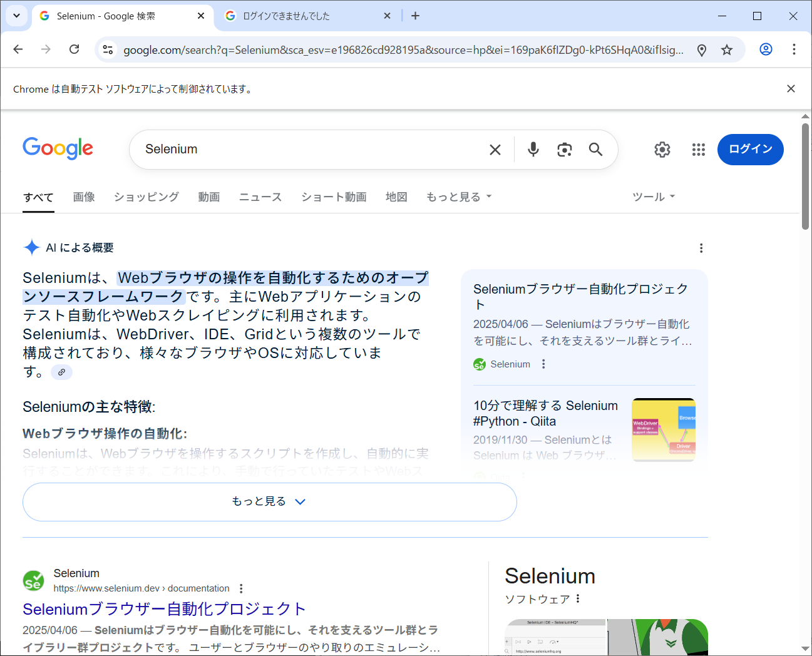Select the ニュース tab
This screenshot has height=656, width=812.
click(260, 197)
